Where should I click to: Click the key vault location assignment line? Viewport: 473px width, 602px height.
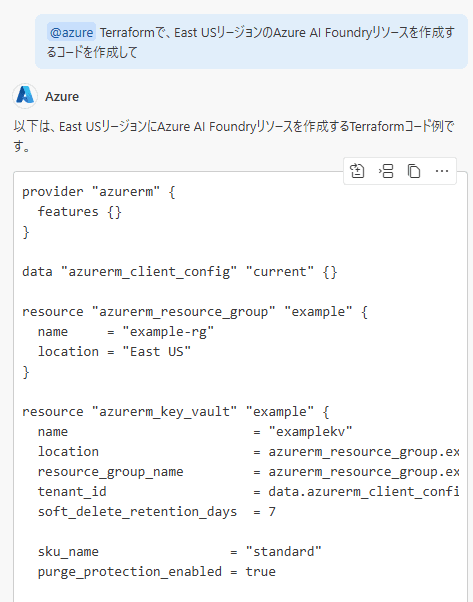248,452
